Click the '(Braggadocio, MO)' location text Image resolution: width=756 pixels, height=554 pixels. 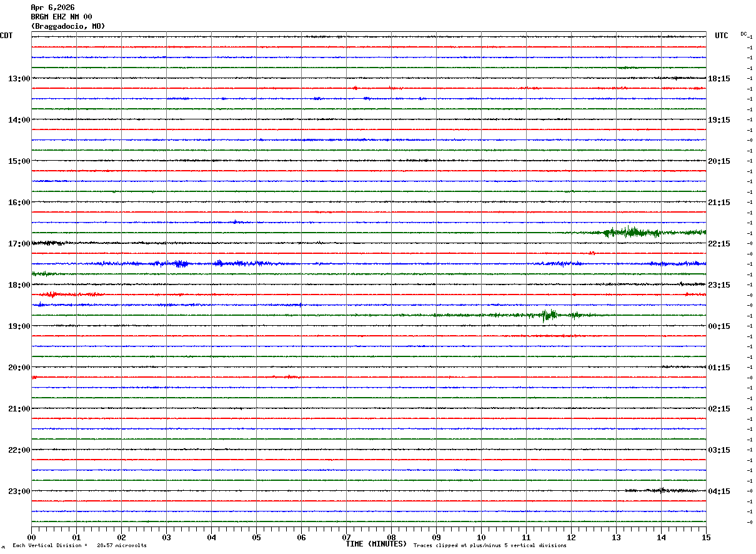coord(67,26)
